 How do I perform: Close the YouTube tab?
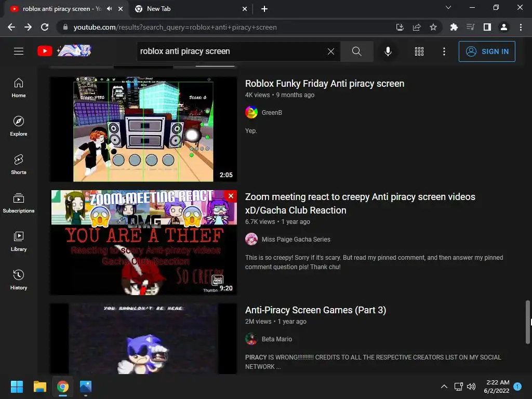120,9
